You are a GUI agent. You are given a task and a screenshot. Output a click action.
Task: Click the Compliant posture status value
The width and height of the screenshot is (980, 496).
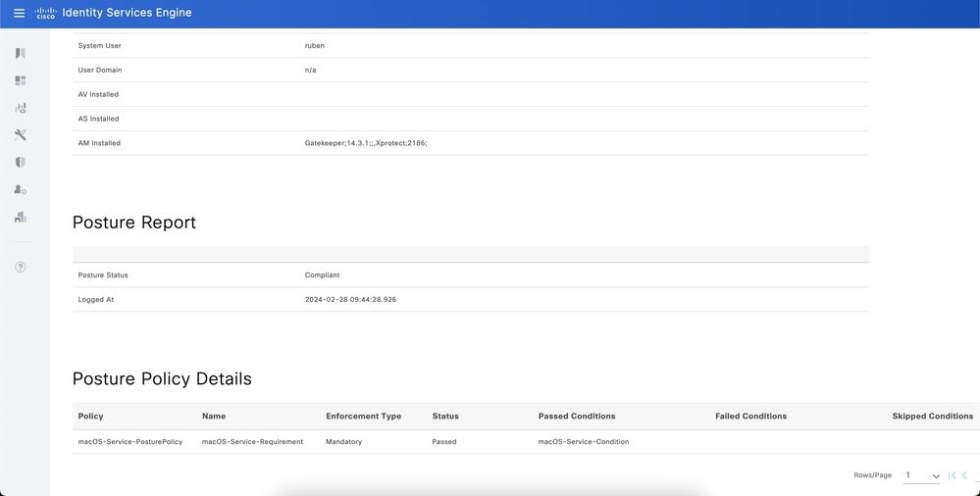pyautogui.click(x=322, y=274)
